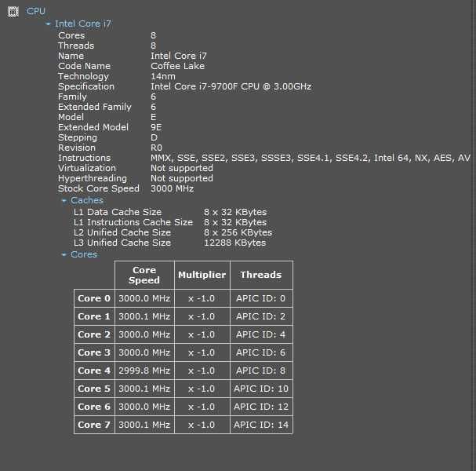Open the CPU section heading
Viewport: 476px width, 471px height.
36,11
